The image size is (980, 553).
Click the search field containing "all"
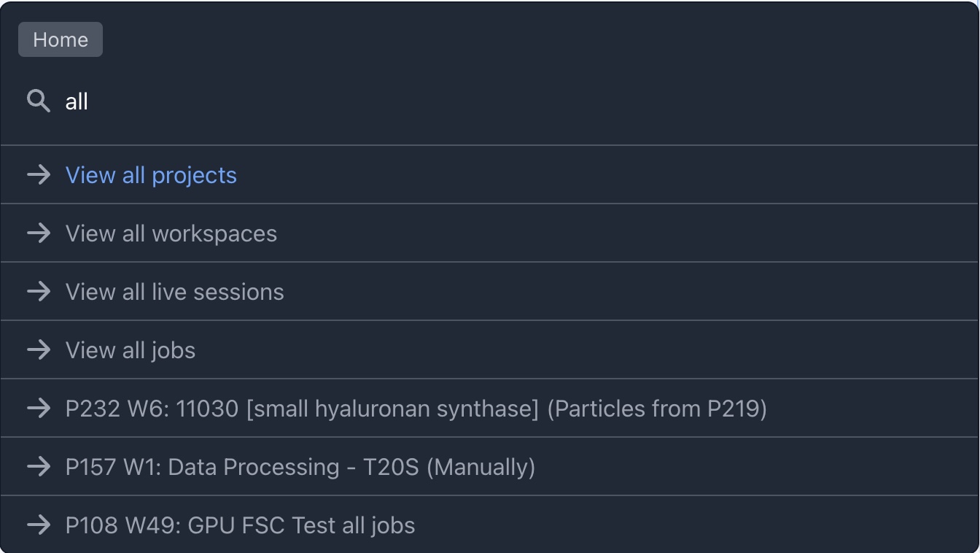(437, 101)
